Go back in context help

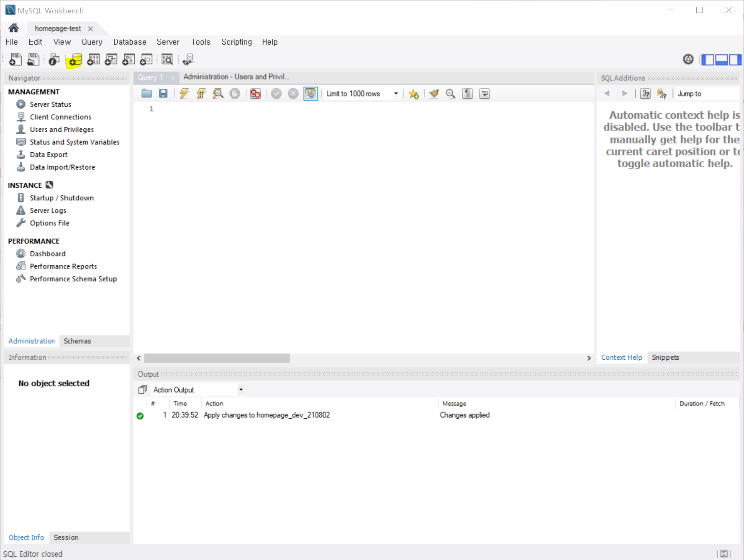coord(607,94)
